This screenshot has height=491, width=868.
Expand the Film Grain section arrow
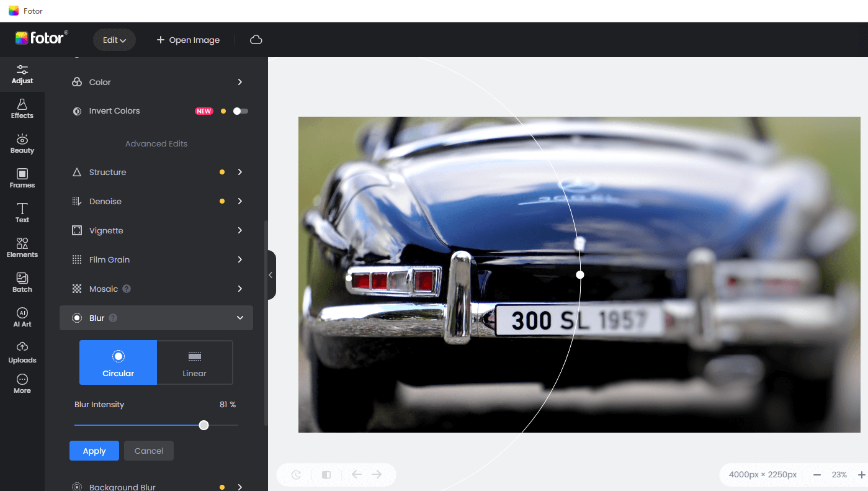[x=240, y=259]
